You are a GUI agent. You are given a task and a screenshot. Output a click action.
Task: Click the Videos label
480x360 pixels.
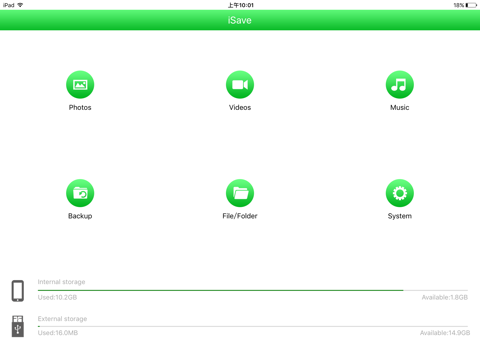coord(240,108)
